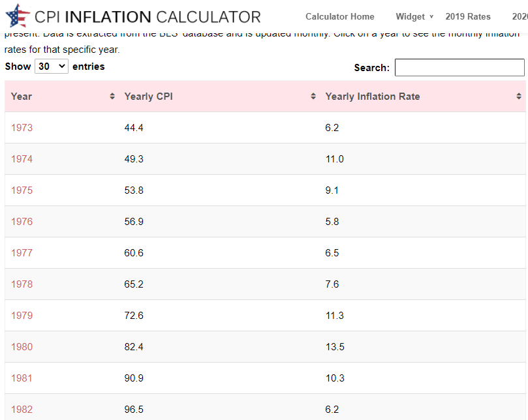Open the 1973 year link

[22, 128]
